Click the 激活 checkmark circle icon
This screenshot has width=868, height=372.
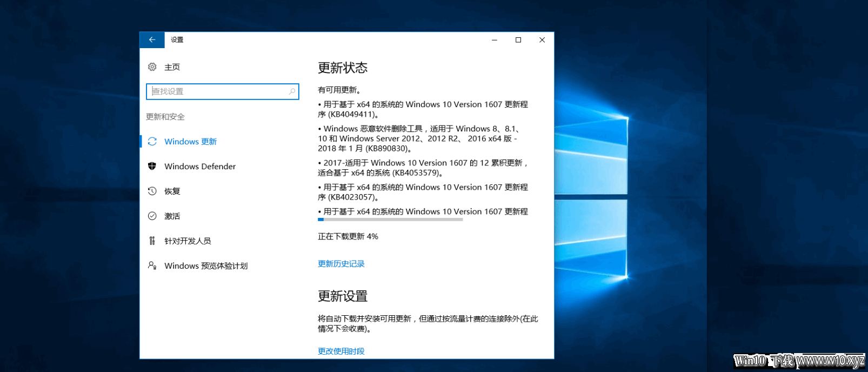pos(152,216)
